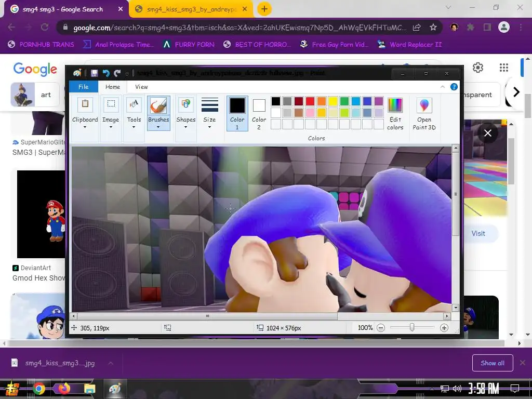
Task: Pick the purple color swatch in the top row
Action: point(379,101)
